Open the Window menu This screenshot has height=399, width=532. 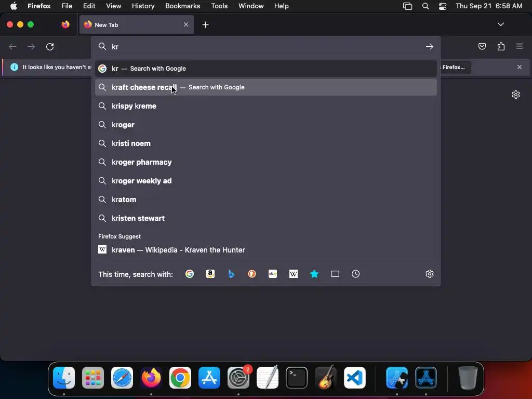point(251,6)
